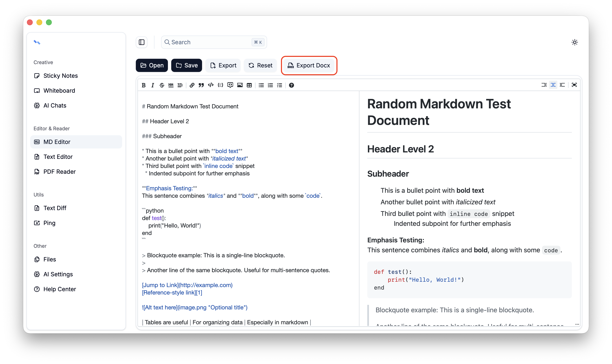Toggle fullscreen mode for the editor
Image resolution: width=612 pixels, height=364 pixels.
[x=575, y=85]
